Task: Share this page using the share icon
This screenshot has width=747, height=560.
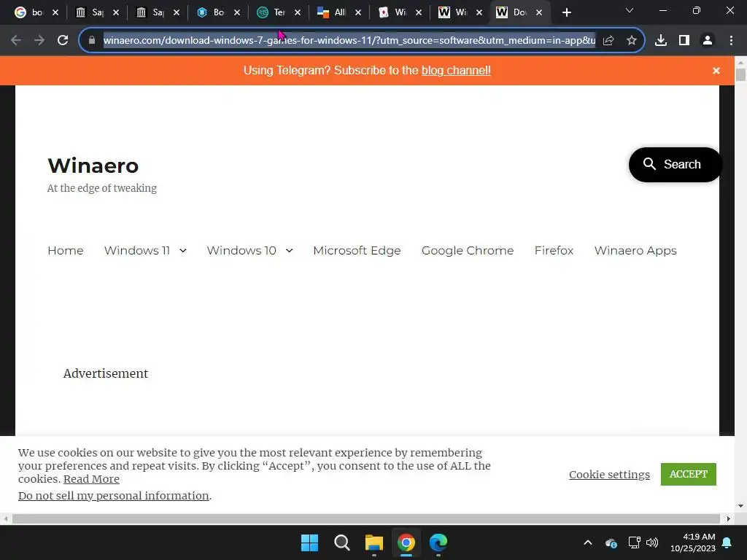Action: (x=608, y=41)
